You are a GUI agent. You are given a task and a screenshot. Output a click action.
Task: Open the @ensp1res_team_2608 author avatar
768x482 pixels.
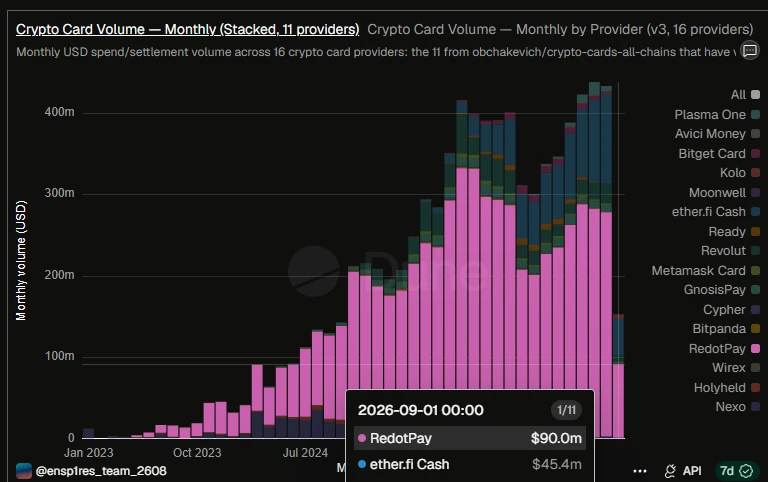click(24, 471)
